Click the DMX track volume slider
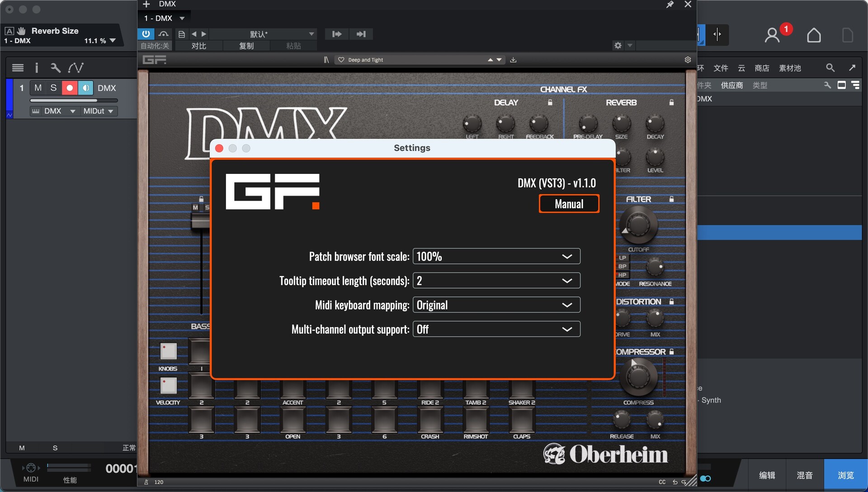The width and height of the screenshot is (868, 492). (74, 100)
